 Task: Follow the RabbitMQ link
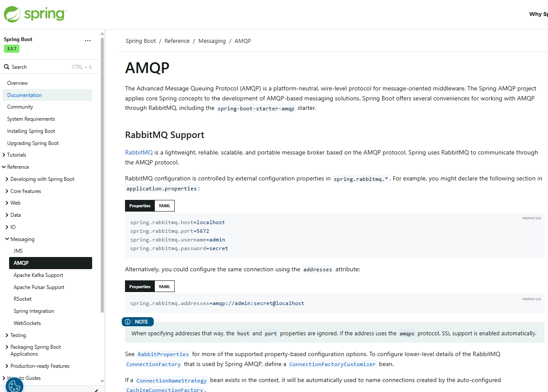coord(139,152)
